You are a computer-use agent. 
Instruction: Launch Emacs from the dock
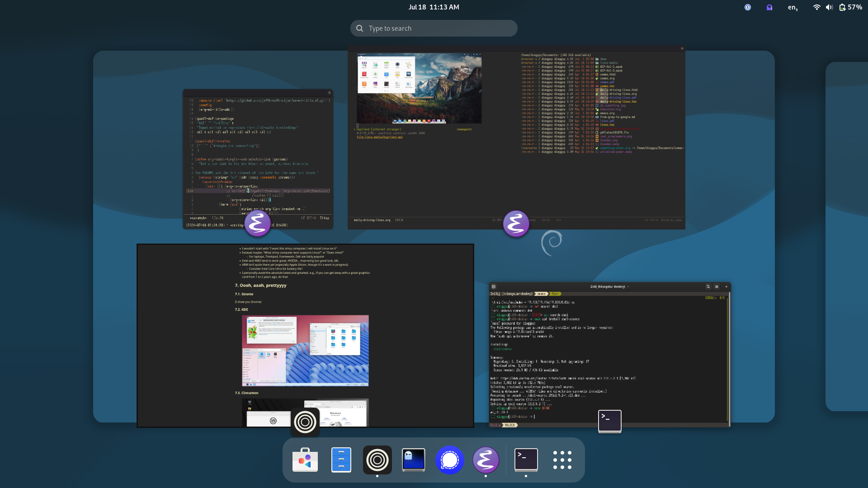click(x=486, y=460)
